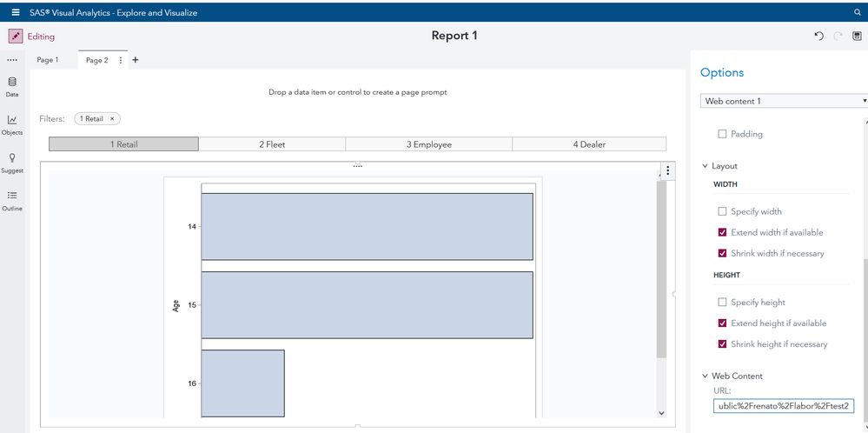Viewport: 868px width, 433px height.
Task: Add a new page with plus
Action: 135,60
